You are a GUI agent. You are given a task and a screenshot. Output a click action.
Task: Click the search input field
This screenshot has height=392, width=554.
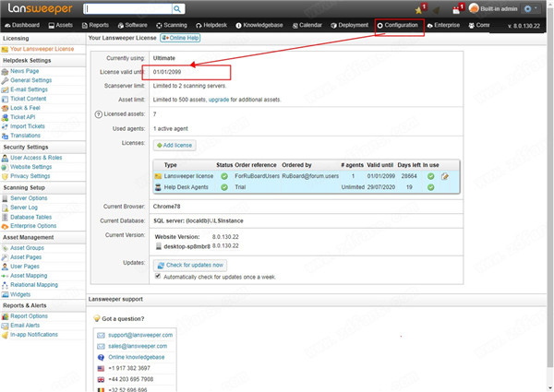click(x=128, y=9)
